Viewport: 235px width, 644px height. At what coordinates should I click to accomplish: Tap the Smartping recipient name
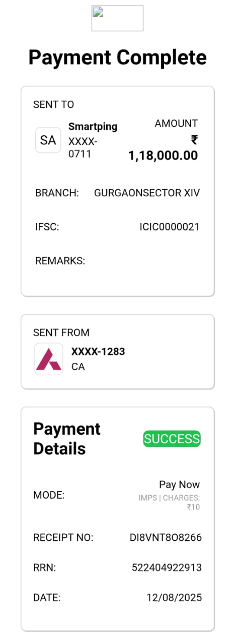coord(93,126)
